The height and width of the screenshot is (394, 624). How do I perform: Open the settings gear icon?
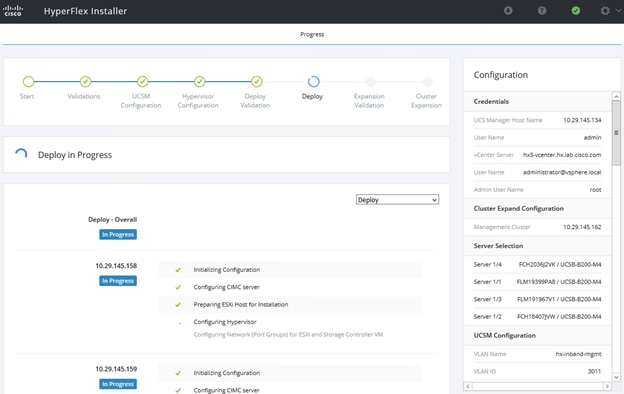605,11
